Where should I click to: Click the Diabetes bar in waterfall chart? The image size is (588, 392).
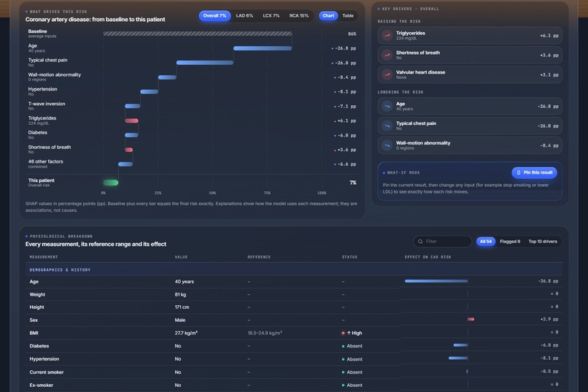(131, 135)
